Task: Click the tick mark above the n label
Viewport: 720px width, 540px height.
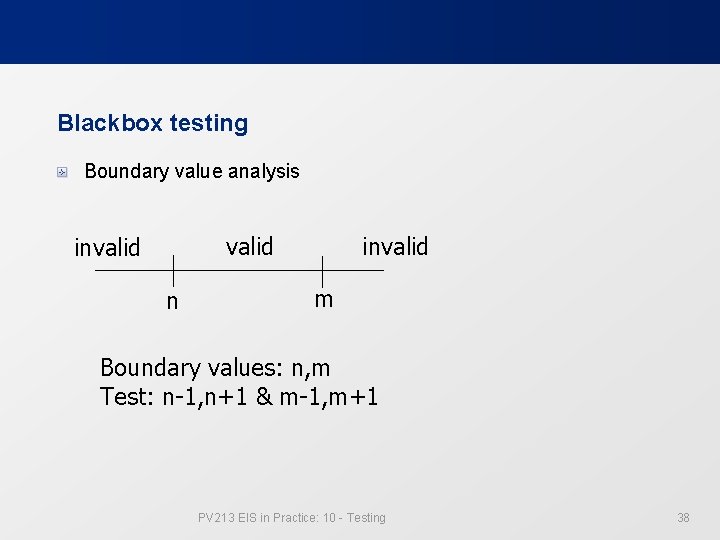Action: coord(172,270)
